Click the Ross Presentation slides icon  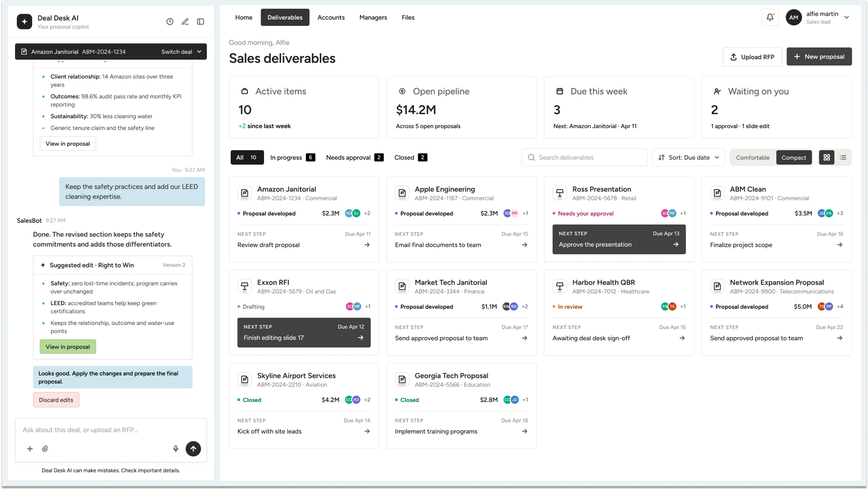559,193
